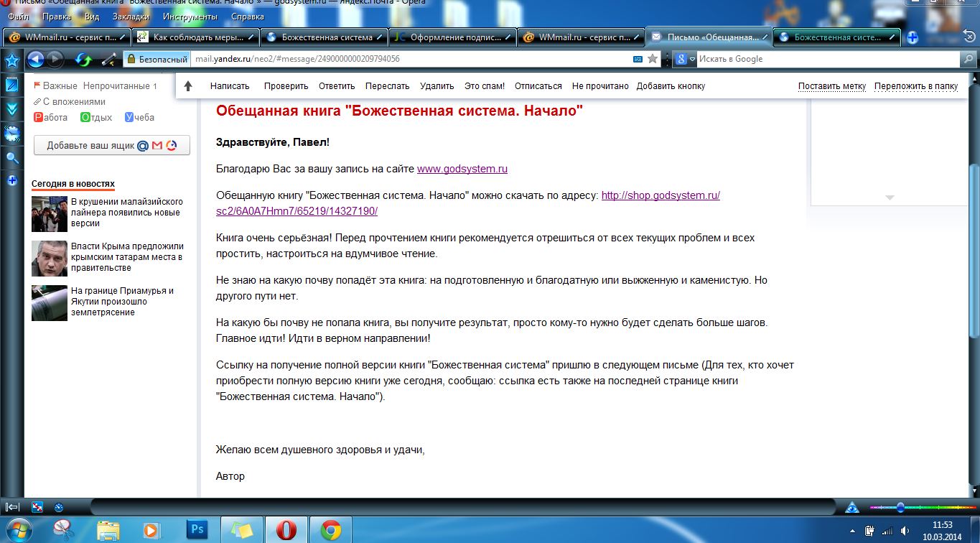Open the Закладки menu
This screenshot has width=980, height=543.
pyautogui.click(x=131, y=17)
